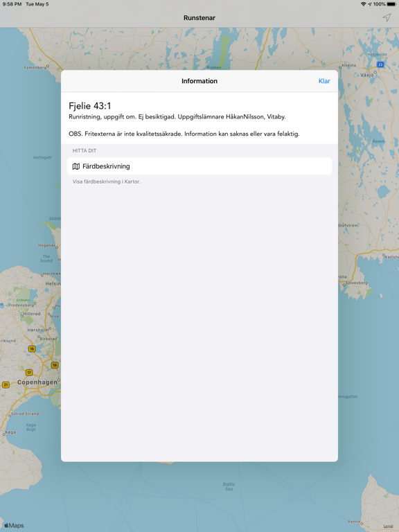
Task: Click the Växjö label on the map
Action: pos(366,75)
